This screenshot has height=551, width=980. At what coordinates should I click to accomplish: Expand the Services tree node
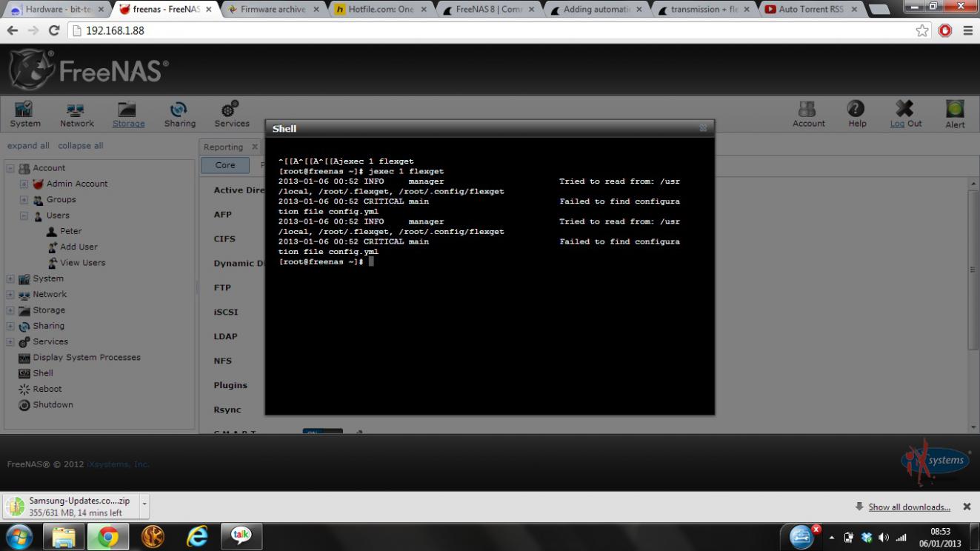click(10, 341)
